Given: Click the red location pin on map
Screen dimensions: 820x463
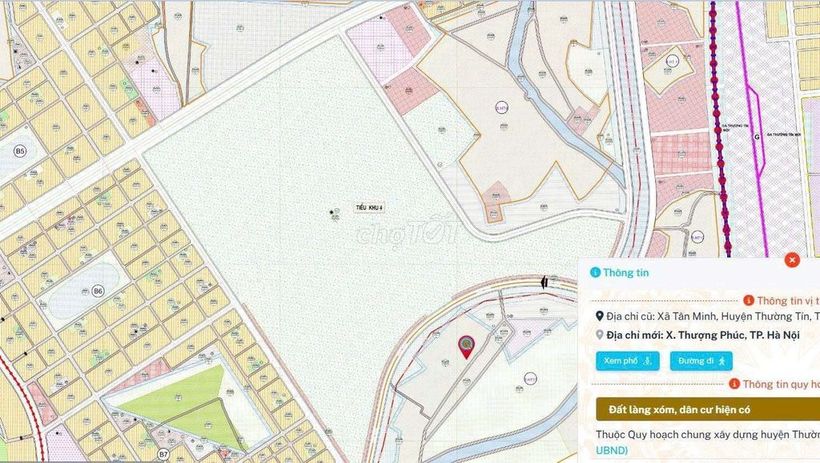Looking at the screenshot, I should tap(466, 347).
